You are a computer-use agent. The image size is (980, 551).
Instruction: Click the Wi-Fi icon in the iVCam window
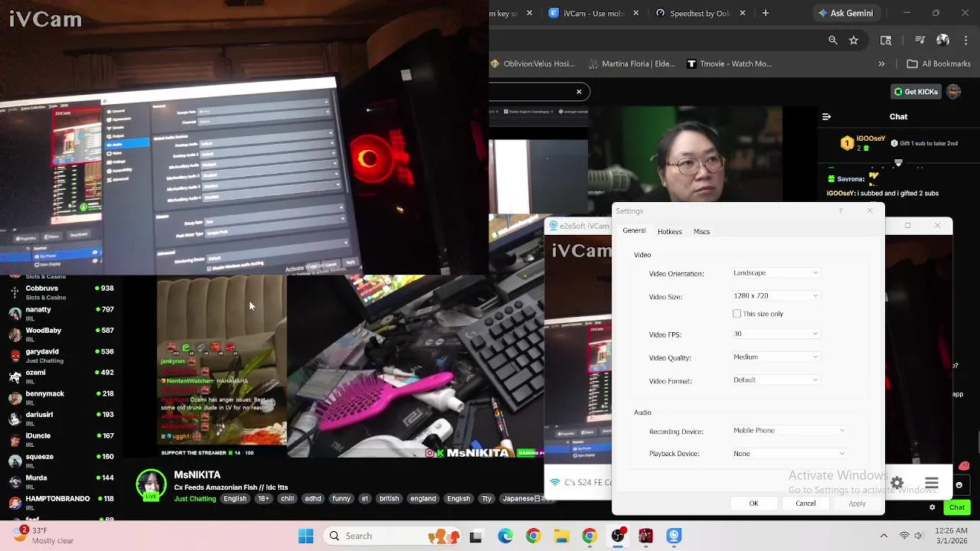(555, 482)
